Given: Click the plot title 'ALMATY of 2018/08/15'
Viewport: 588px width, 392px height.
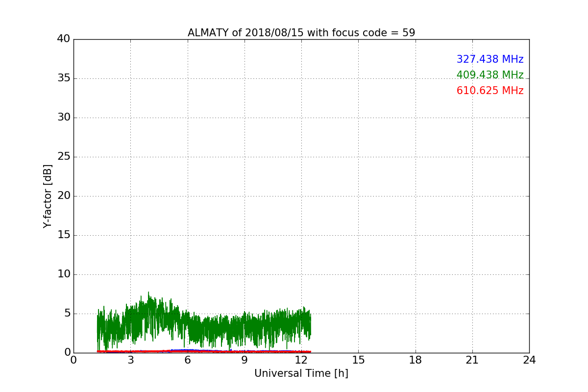Looking at the screenshot, I should 301,33.
